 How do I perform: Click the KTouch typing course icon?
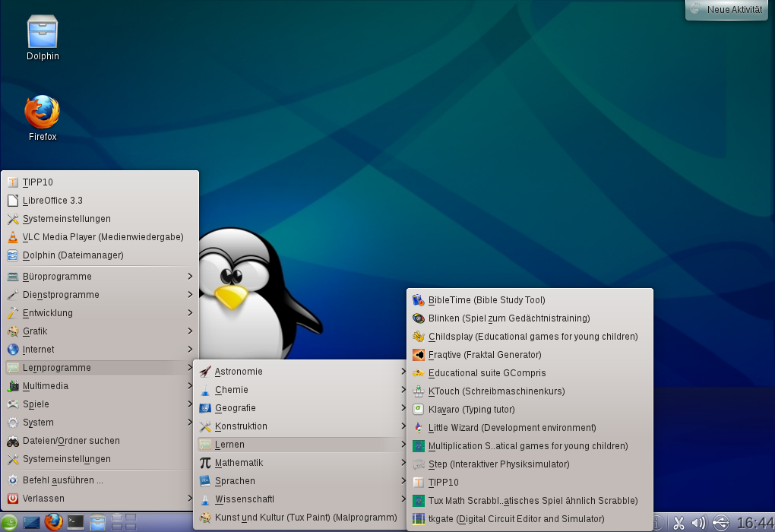tap(419, 391)
